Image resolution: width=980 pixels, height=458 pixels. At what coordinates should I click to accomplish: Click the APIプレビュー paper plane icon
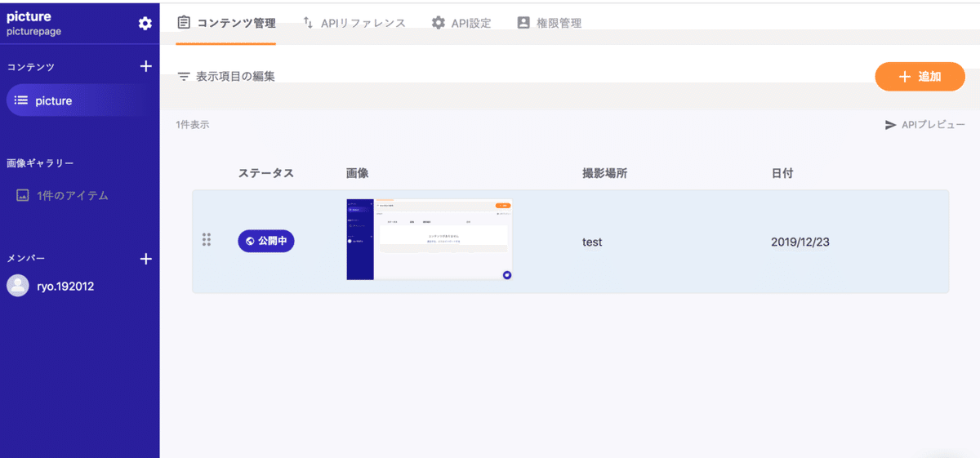pyautogui.click(x=891, y=125)
